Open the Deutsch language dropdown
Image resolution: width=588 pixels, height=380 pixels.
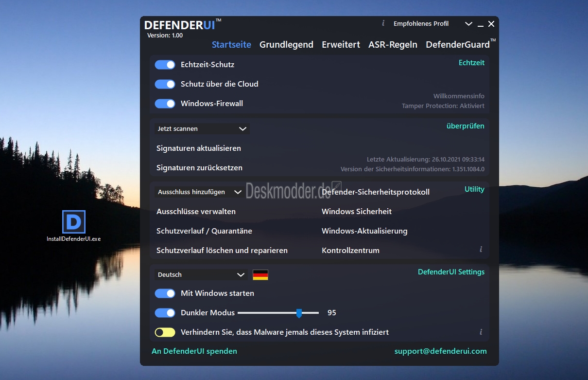tap(202, 275)
